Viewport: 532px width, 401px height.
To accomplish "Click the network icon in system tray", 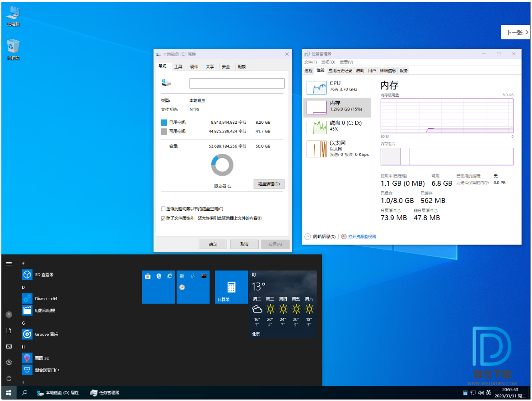I will (473, 393).
